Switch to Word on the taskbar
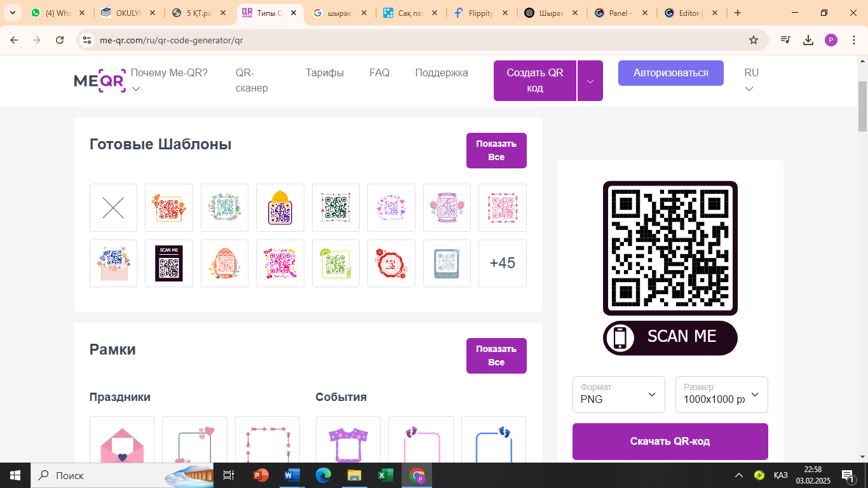The width and height of the screenshot is (868, 488). click(292, 475)
